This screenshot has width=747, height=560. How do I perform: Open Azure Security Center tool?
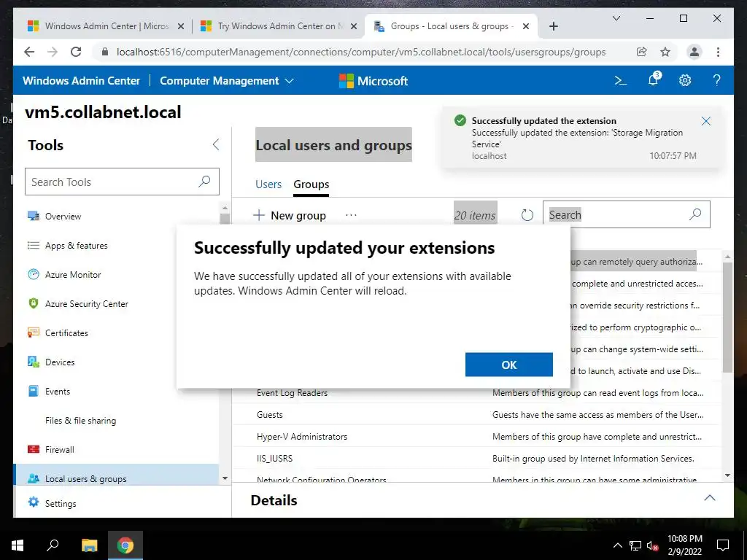coord(116,304)
